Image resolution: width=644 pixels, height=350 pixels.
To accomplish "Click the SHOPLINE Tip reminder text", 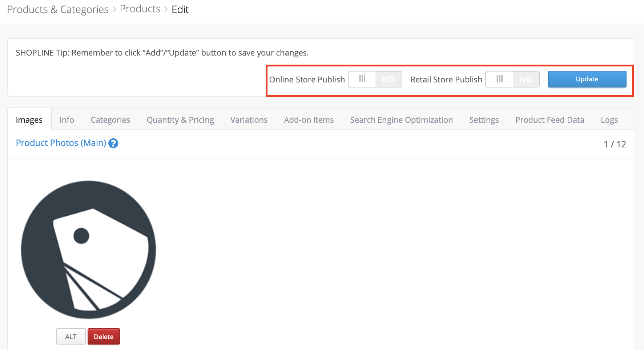I will click(162, 53).
